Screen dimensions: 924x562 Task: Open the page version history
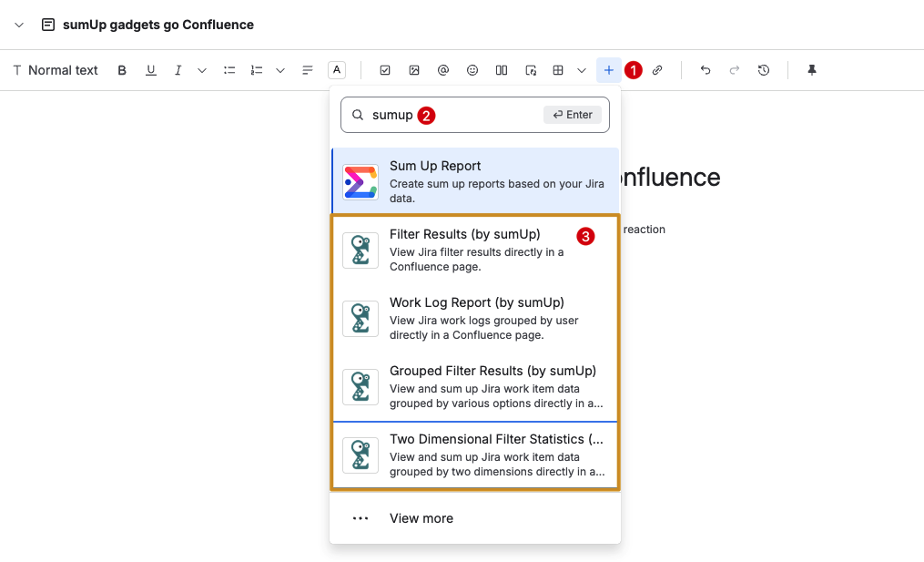click(764, 70)
